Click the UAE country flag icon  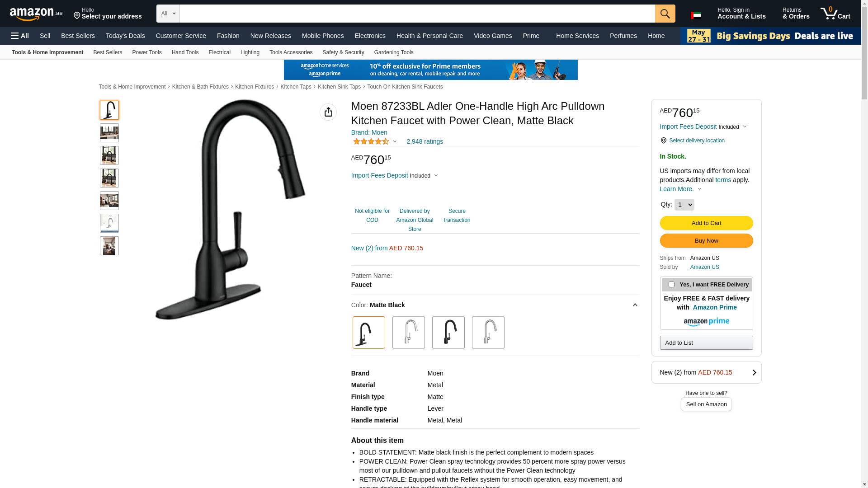[x=696, y=15]
